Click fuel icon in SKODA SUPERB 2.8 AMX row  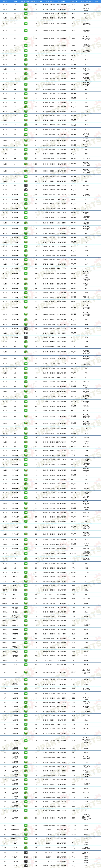(26, 643)
